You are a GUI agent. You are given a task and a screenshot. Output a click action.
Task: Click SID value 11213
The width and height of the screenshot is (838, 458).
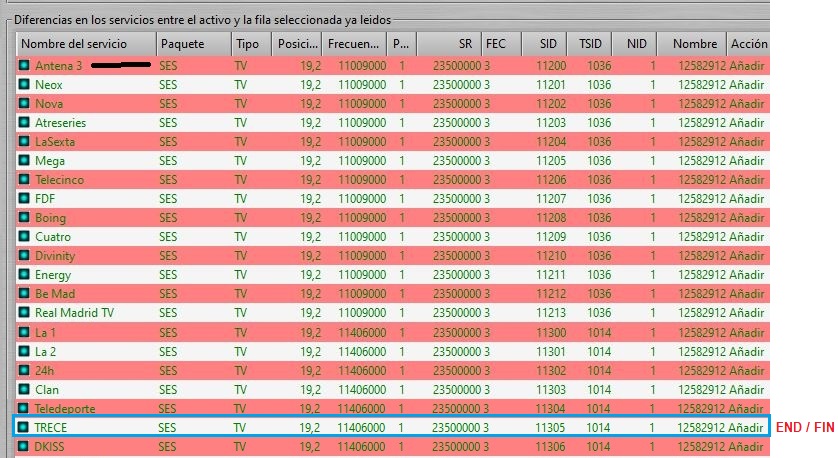point(551,313)
